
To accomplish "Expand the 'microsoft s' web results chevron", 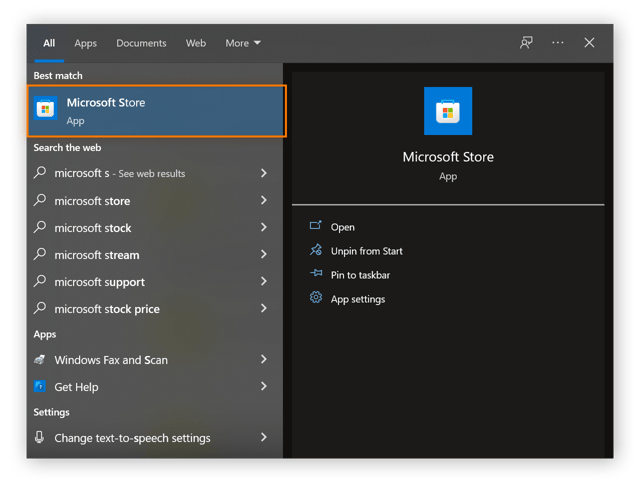I will point(264,173).
